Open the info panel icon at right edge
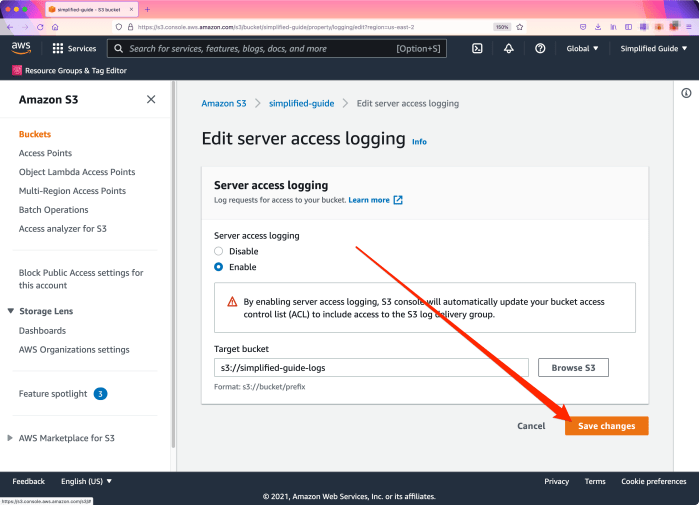The height and width of the screenshot is (505, 699). tap(686, 93)
